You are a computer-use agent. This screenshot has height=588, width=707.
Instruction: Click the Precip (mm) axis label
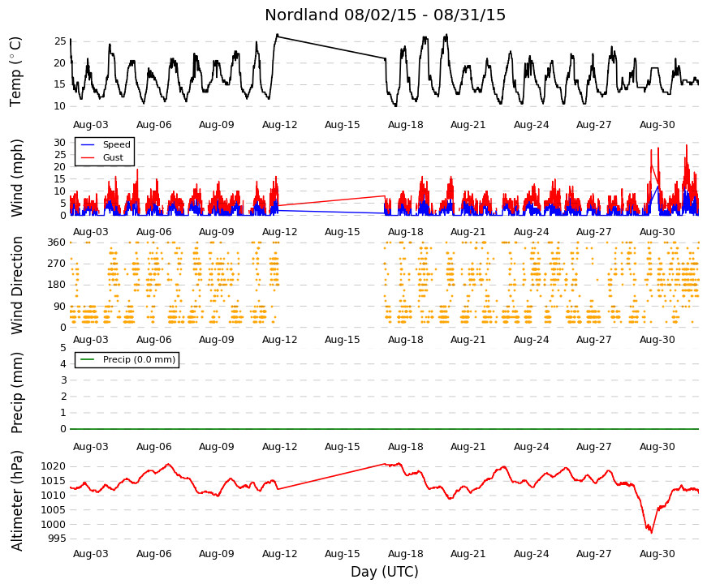point(16,393)
